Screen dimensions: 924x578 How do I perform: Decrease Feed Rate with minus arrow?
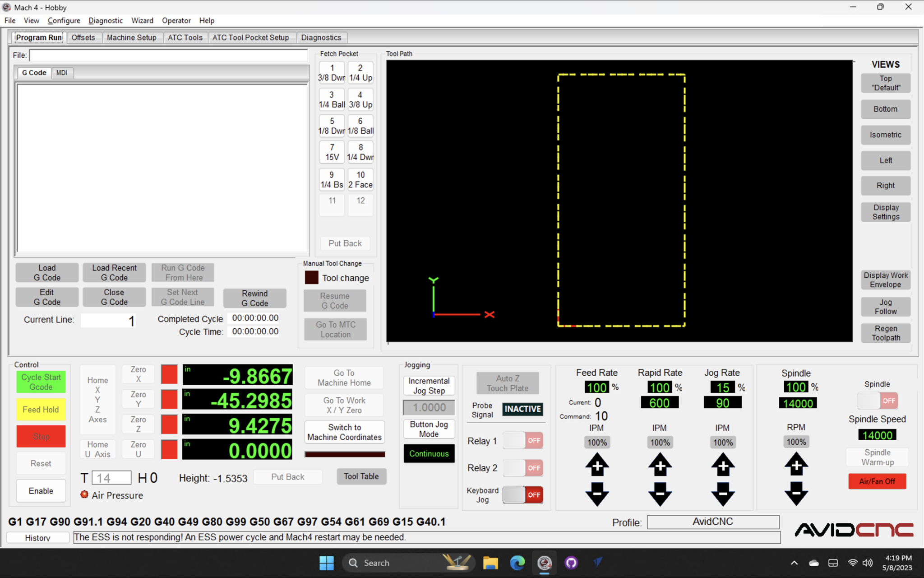click(597, 494)
